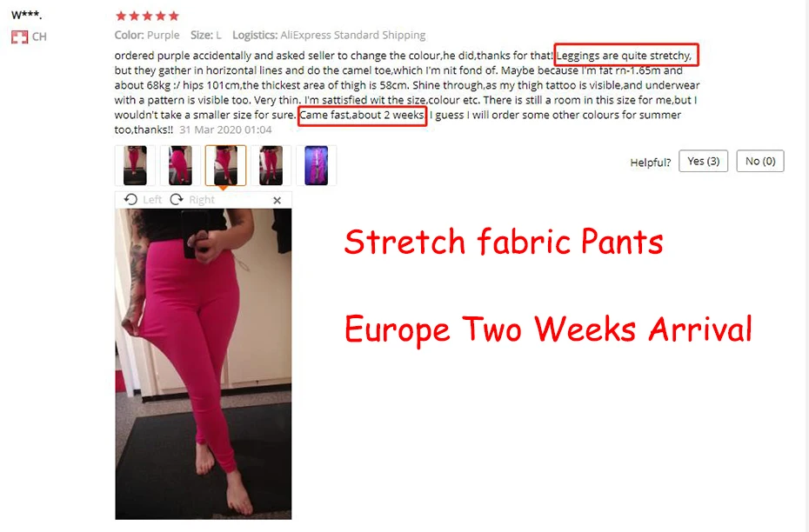Click the rotate left arrow icon

[x=130, y=200]
